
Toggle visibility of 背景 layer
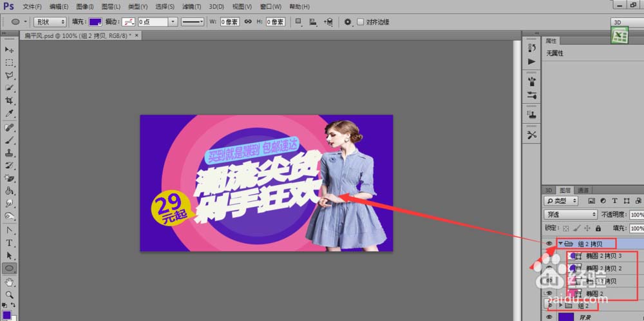coord(549,317)
